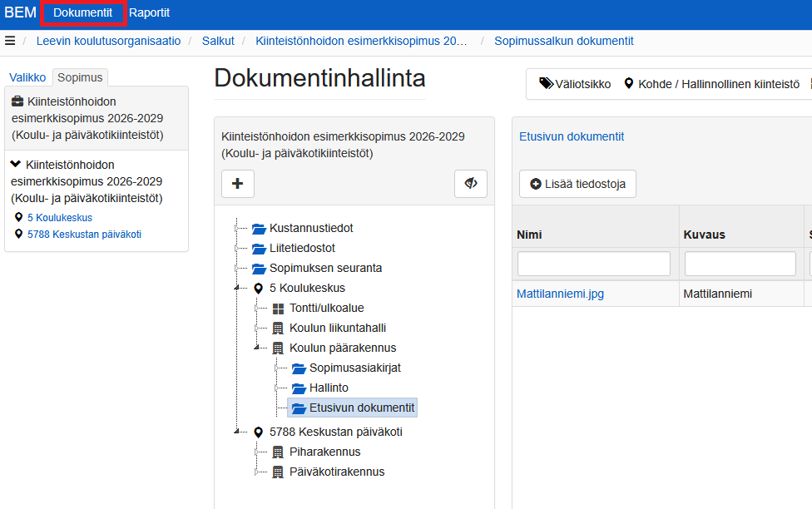
Task: Click Koulun liikuntahalli building icon
Action: (x=278, y=329)
